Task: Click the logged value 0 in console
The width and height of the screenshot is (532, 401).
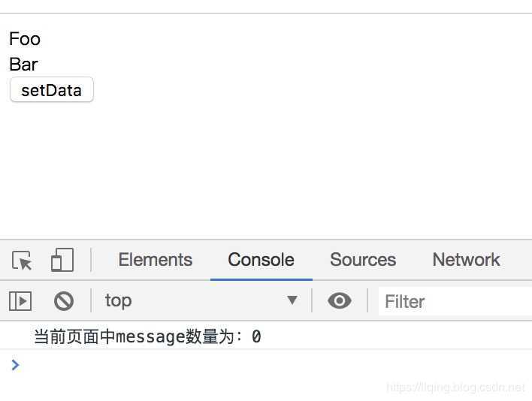Action: [x=256, y=337]
